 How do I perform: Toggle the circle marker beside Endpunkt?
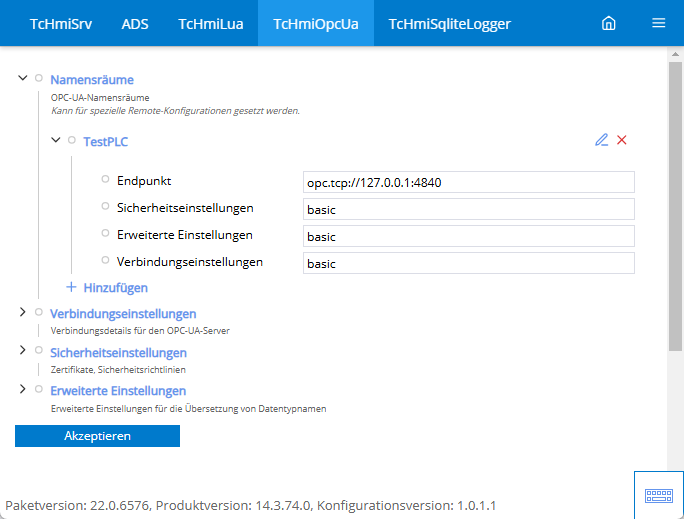point(105,179)
